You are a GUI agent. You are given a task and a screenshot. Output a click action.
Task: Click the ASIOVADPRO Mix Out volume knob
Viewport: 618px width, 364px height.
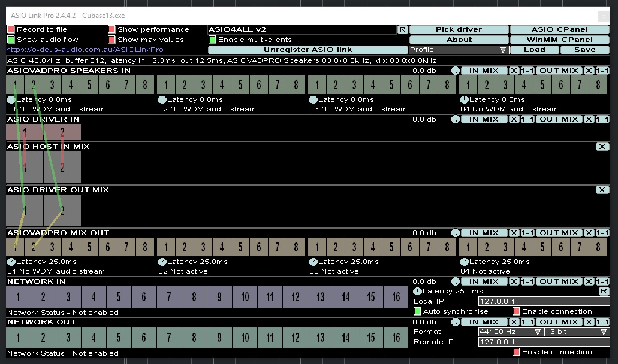click(x=456, y=233)
